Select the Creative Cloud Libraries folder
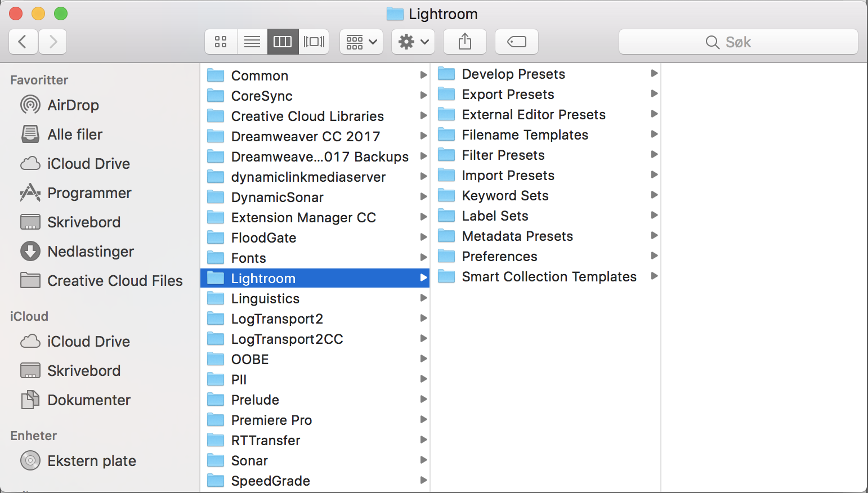Viewport: 868px width, 493px height. click(x=315, y=116)
